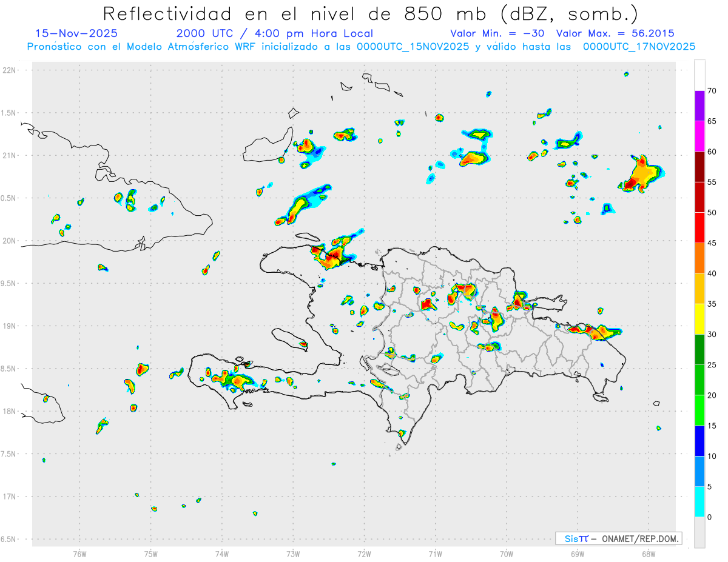
Task: Click the color bar label "5"
Action: (710, 487)
